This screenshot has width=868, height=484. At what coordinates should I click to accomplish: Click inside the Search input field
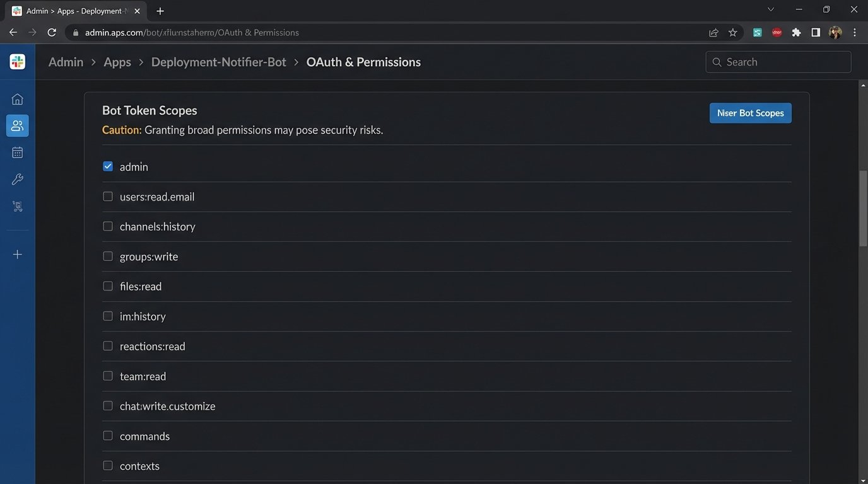(x=782, y=62)
